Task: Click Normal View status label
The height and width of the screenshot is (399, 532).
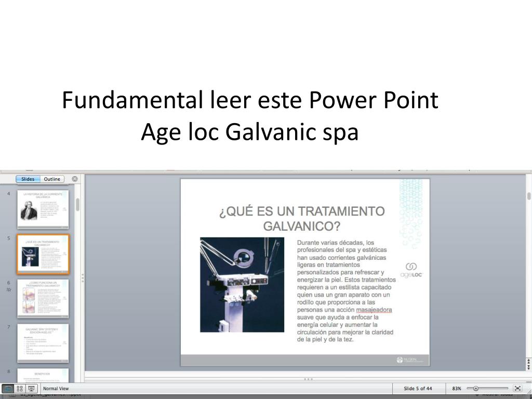Action: [x=56, y=389]
